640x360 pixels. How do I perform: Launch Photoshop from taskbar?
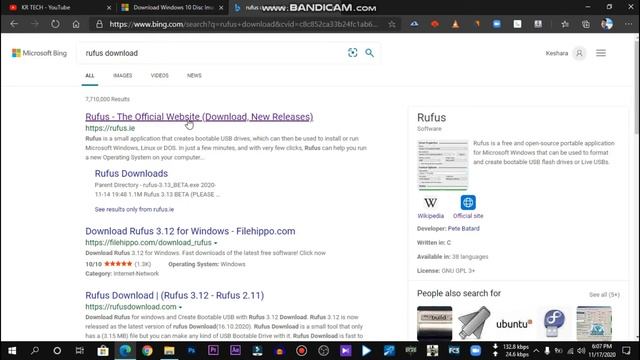[x=191, y=351]
